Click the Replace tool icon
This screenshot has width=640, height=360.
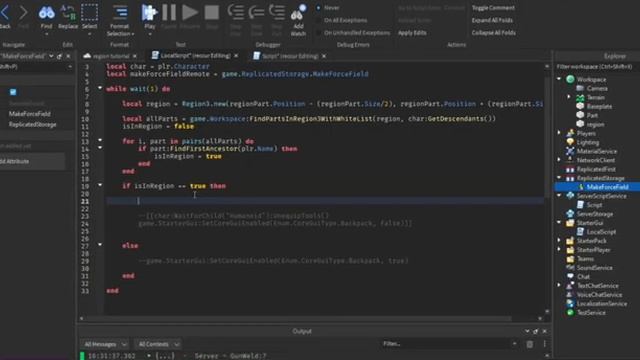[x=68, y=13]
